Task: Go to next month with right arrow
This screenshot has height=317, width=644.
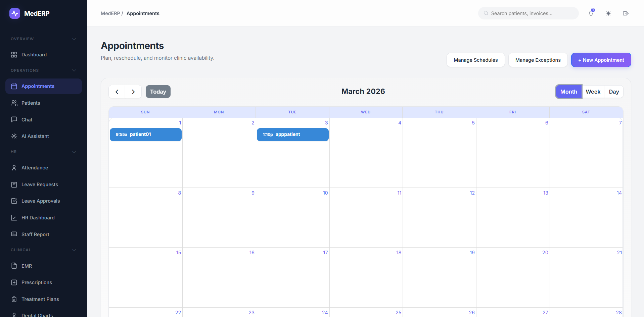Action: click(x=133, y=92)
